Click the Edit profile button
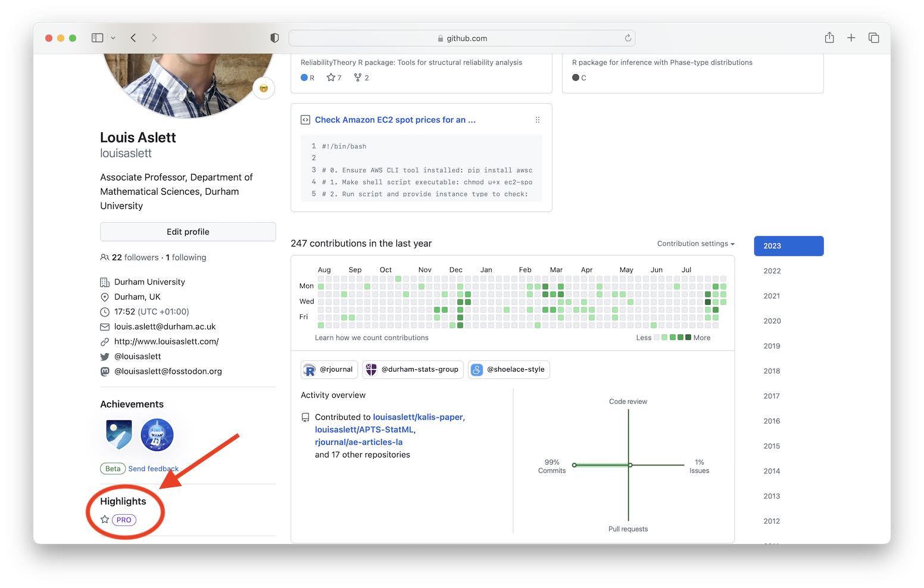The height and width of the screenshot is (588, 924). [188, 232]
